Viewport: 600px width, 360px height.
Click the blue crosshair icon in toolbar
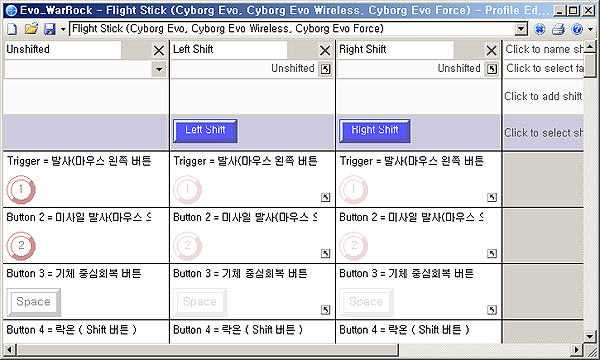tap(540, 29)
